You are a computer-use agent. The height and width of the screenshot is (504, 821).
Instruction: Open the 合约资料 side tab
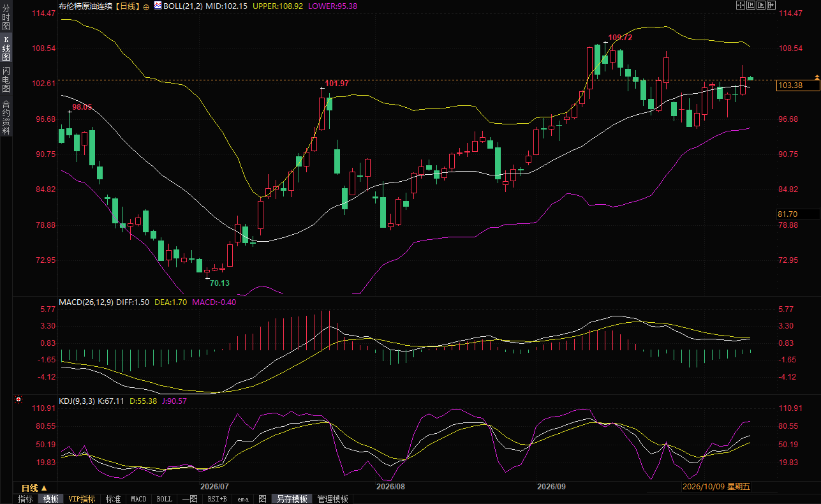tap(6, 117)
